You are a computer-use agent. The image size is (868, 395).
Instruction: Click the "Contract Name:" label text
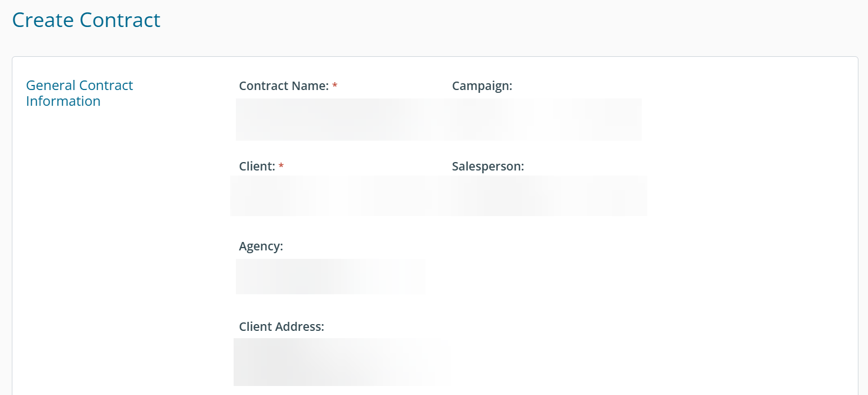pos(284,86)
